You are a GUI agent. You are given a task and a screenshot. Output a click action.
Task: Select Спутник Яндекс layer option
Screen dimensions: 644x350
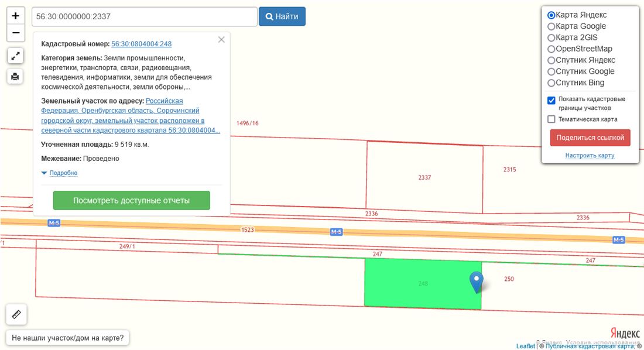pyautogui.click(x=551, y=60)
